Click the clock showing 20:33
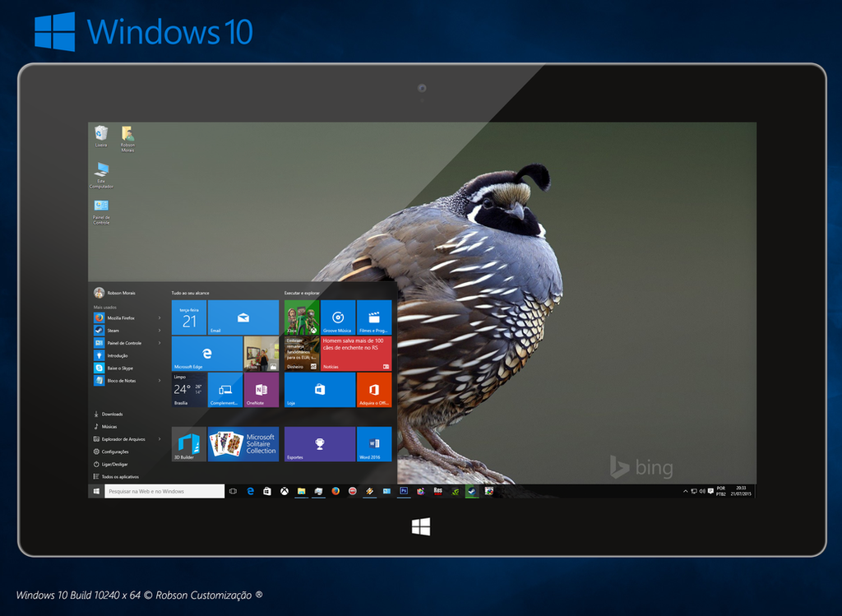Image resolution: width=842 pixels, height=616 pixels. click(741, 491)
